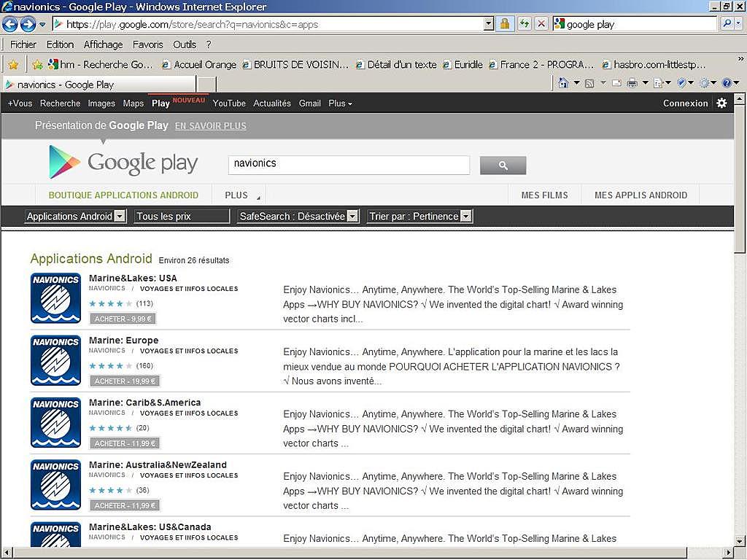Open the Outils menu
This screenshot has width=747, height=560.
tap(185, 44)
